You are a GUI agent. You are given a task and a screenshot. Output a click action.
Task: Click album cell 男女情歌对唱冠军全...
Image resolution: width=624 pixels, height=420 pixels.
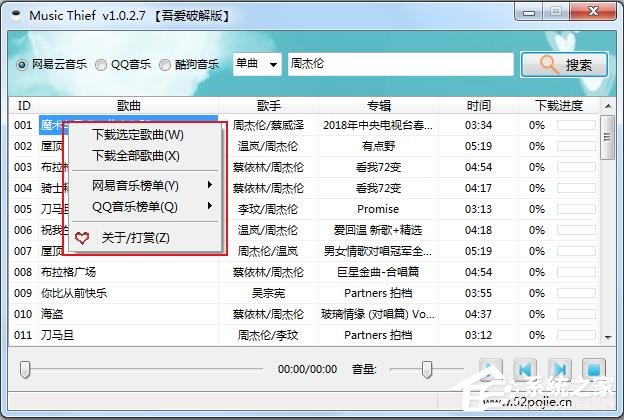tap(378, 251)
